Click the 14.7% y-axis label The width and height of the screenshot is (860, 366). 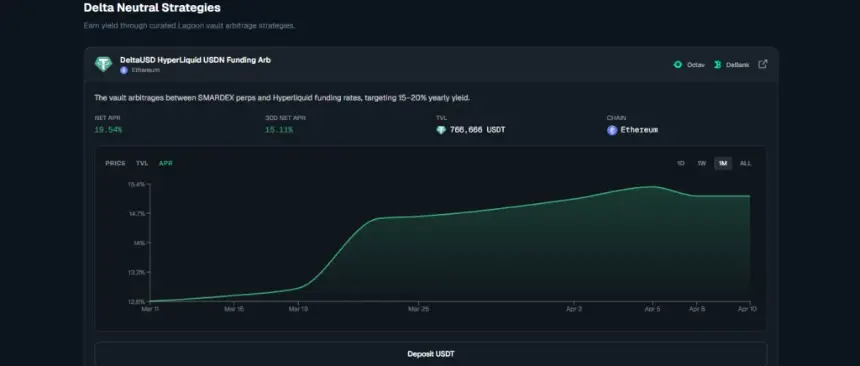(137, 213)
